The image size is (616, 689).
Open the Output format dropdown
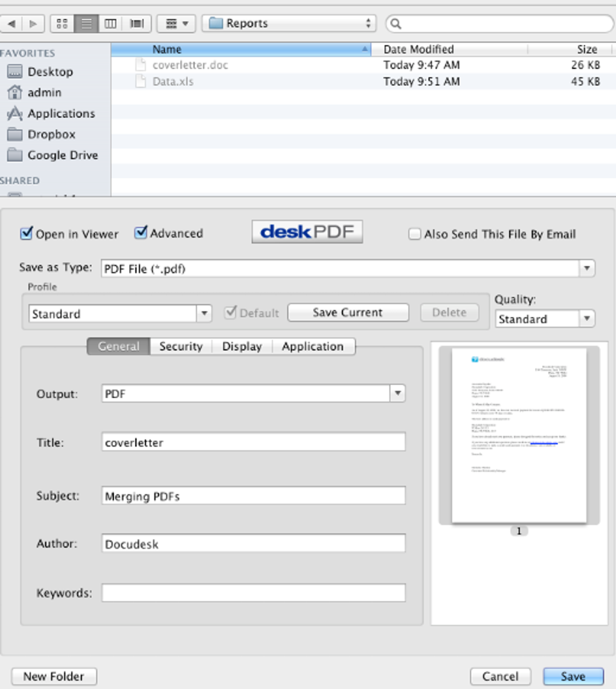397,393
